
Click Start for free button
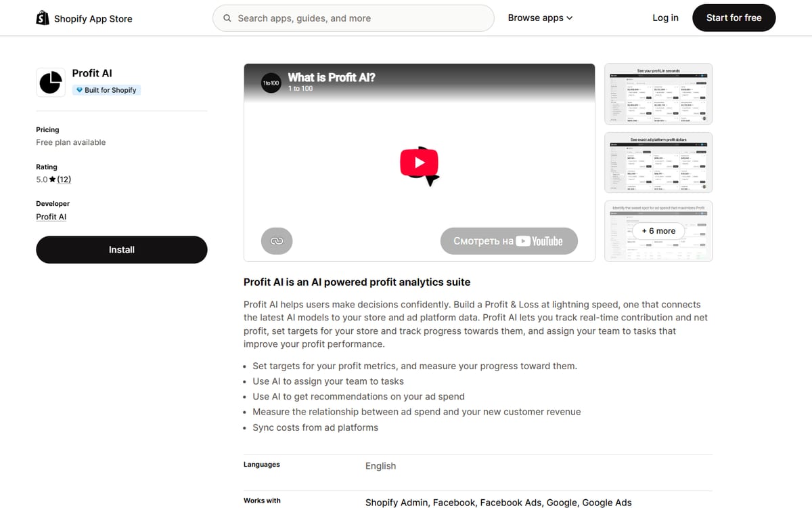[734, 18]
